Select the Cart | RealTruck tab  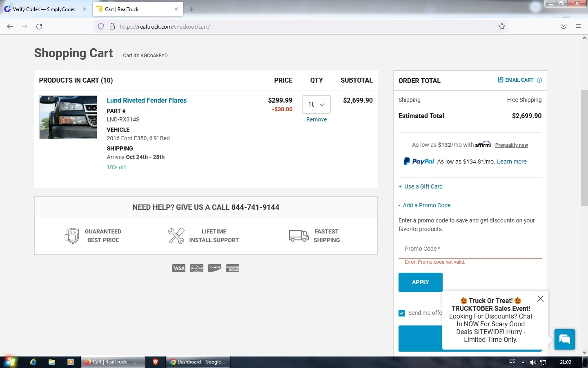pos(138,9)
